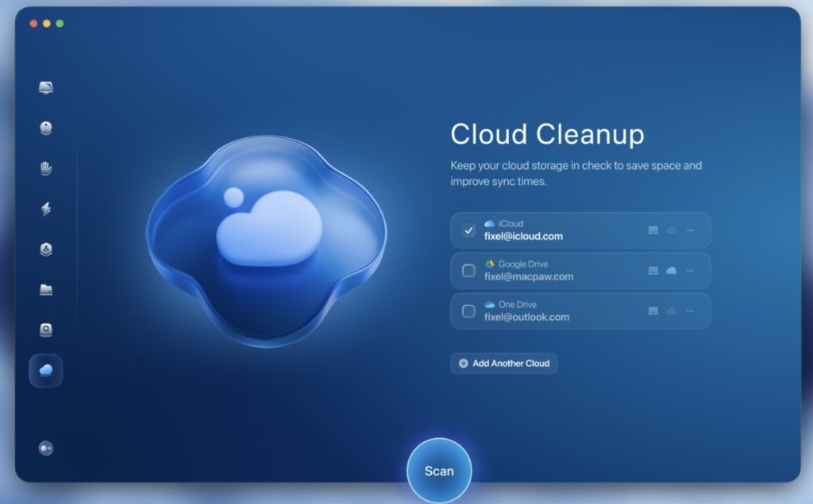The width and height of the screenshot is (813, 504).
Task: Open the My Clutter module with the folder icon
Action: (46, 290)
